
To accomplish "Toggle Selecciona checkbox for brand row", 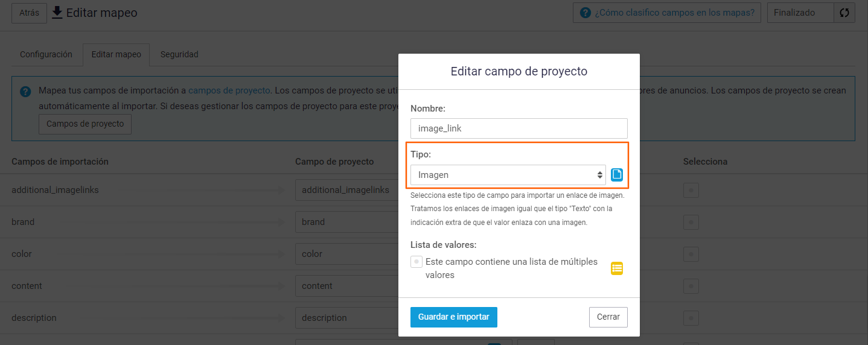I will [691, 222].
